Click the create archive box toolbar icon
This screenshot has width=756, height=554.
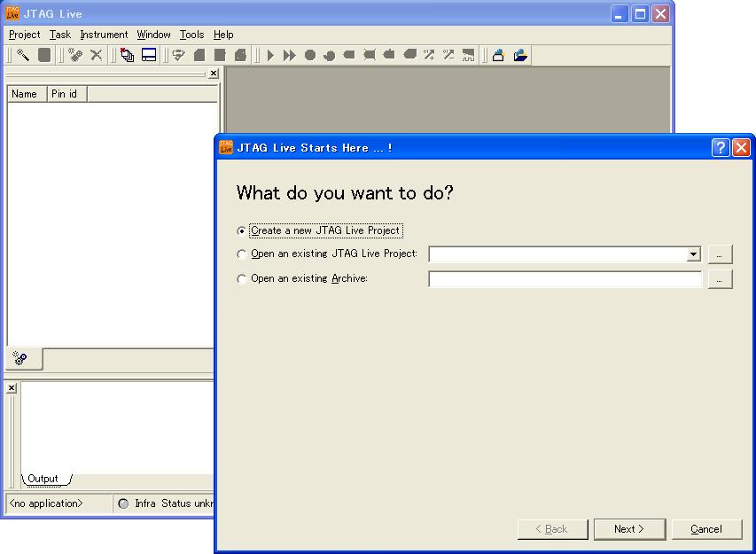[x=499, y=55]
